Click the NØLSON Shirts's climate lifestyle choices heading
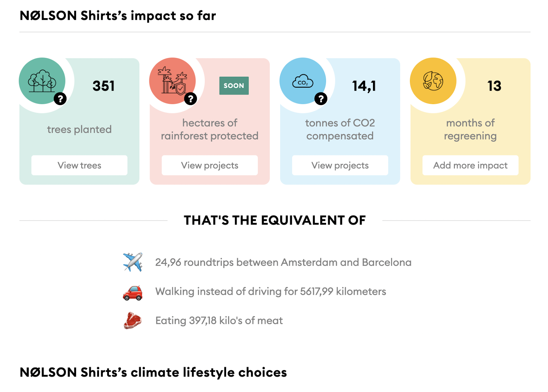Screen dimensions: 548x392 point(153,372)
